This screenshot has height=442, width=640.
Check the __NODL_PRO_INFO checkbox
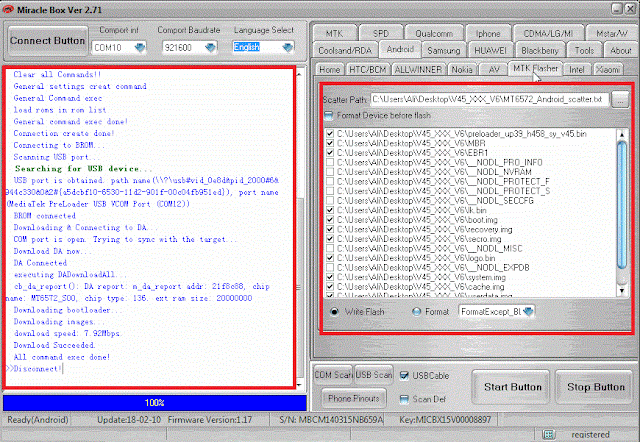tap(330, 162)
